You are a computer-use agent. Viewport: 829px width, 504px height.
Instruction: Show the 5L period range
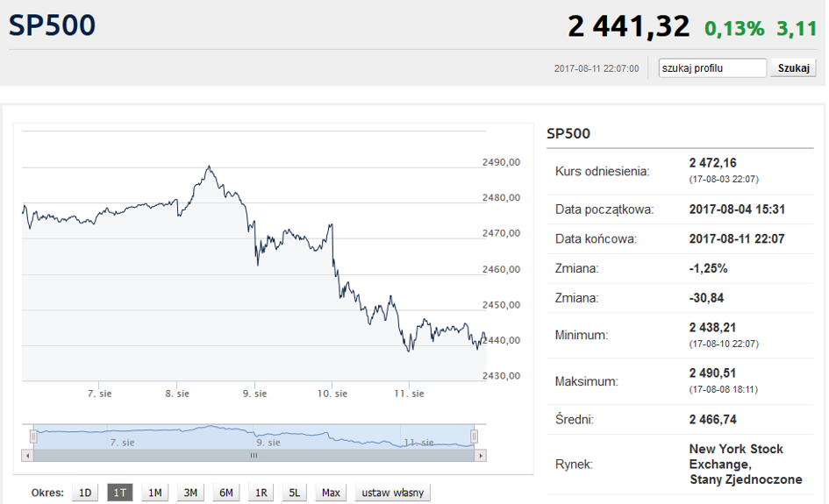(295, 493)
